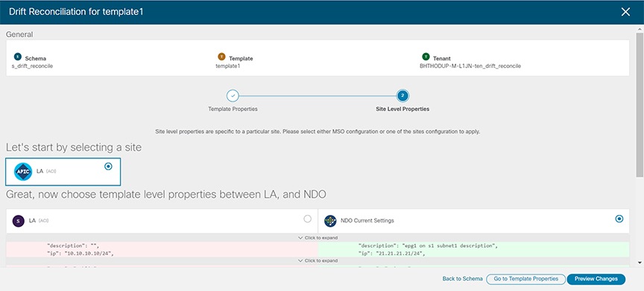Click the NDO Current Settings icon
The width and height of the screenshot is (644, 291).
[x=330, y=221]
